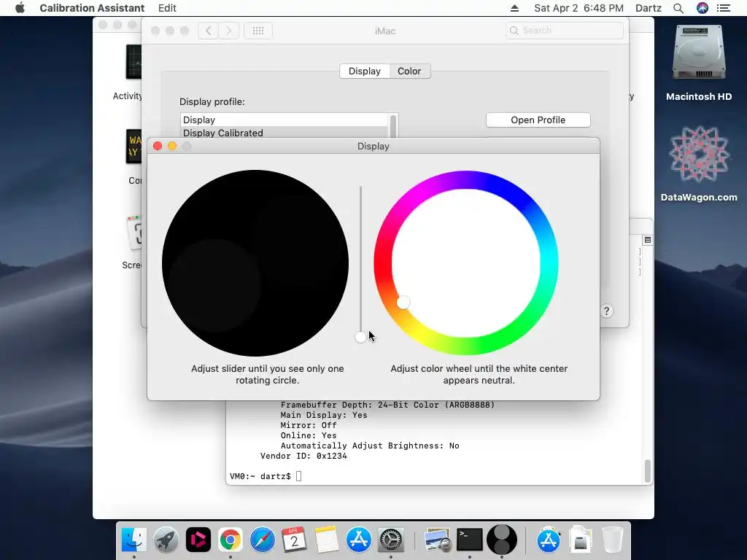Click the black rotating circle preview
Screen dimensions: 747x560
pyautogui.click(x=255, y=262)
